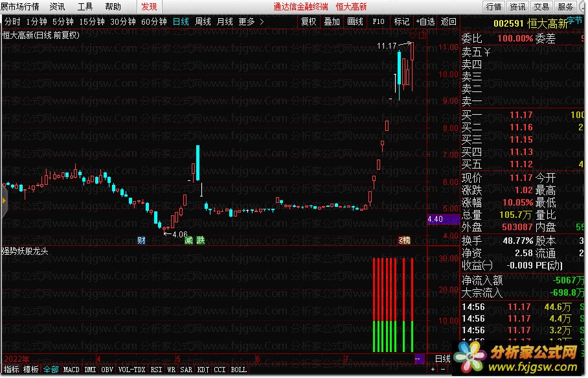Click the 资讯 button at top right
The image size is (588, 378).
click(517, 6)
